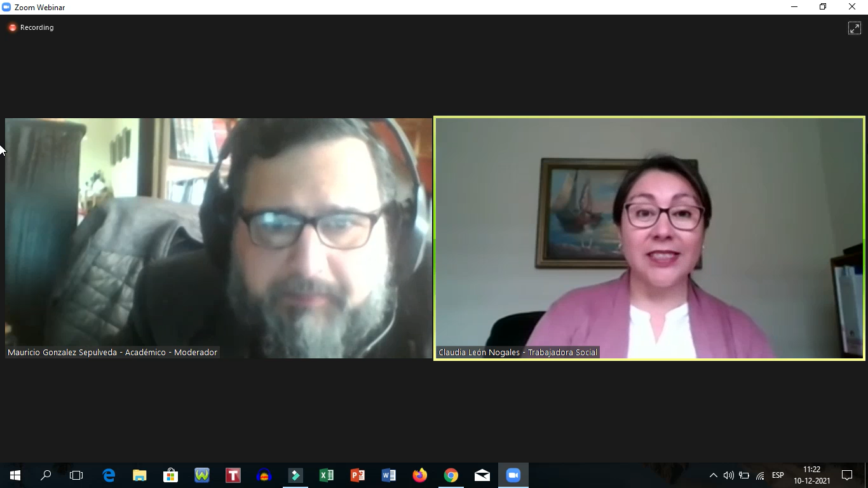Click the Zoom icon on the taskbar
This screenshot has width=868, height=488.
click(513, 475)
